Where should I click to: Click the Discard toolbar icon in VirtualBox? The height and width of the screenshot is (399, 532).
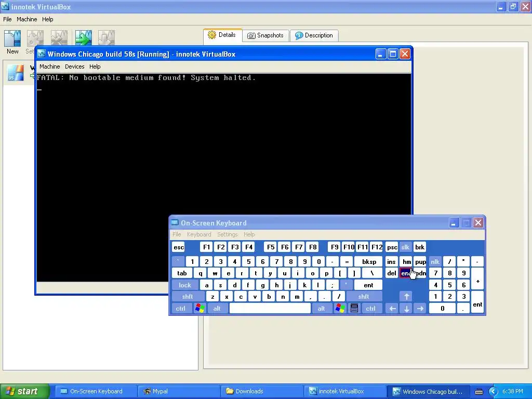[x=107, y=38]
